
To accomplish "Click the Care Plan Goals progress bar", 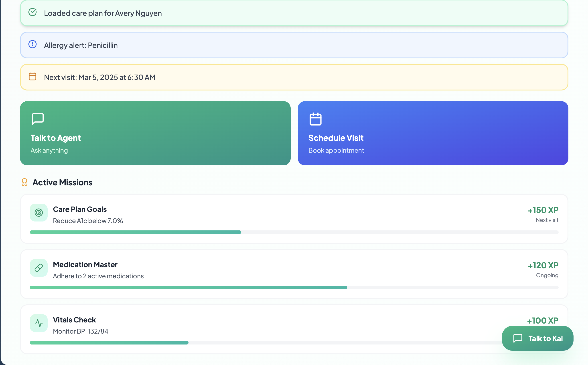I will (294, 232).
